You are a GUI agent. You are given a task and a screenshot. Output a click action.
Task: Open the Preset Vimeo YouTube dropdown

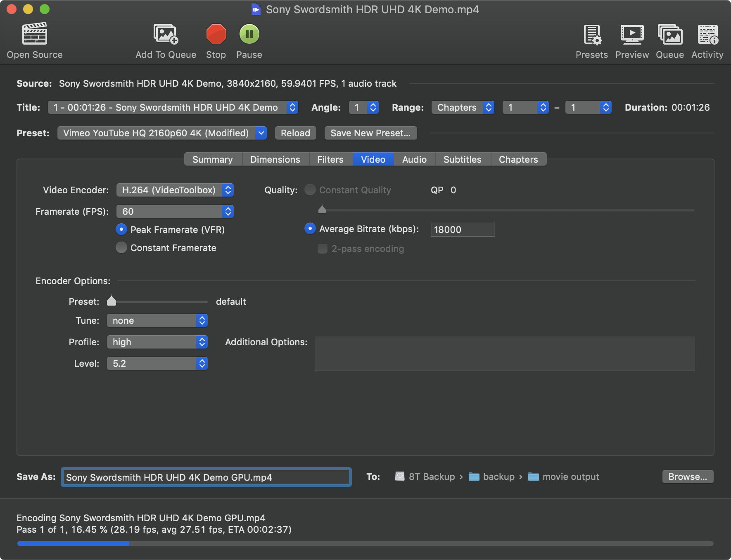[162, 133]
